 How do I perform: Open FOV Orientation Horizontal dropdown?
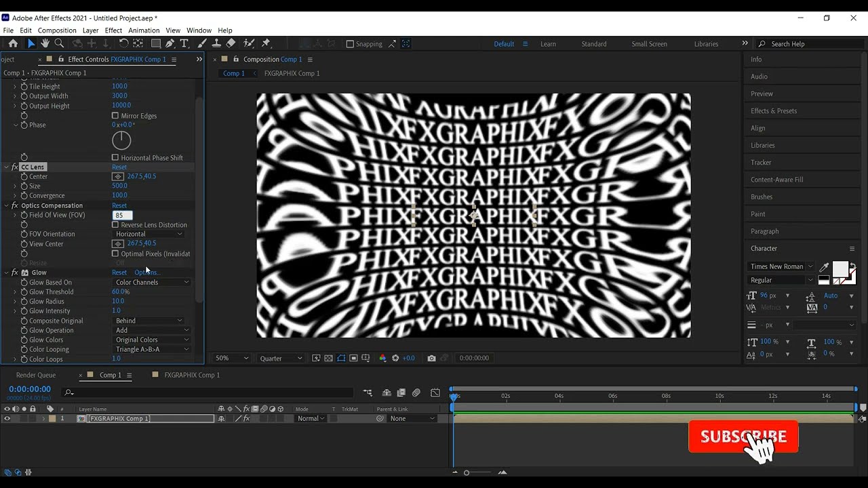coord(149,234)
